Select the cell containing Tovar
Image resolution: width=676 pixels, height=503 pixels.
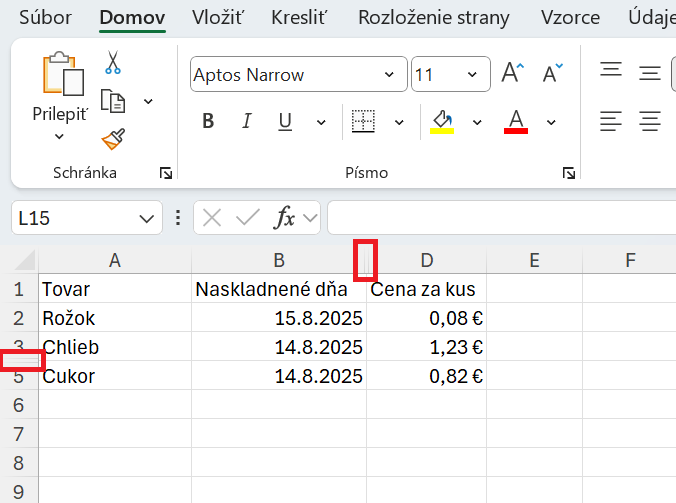click(x=115, y=289)
